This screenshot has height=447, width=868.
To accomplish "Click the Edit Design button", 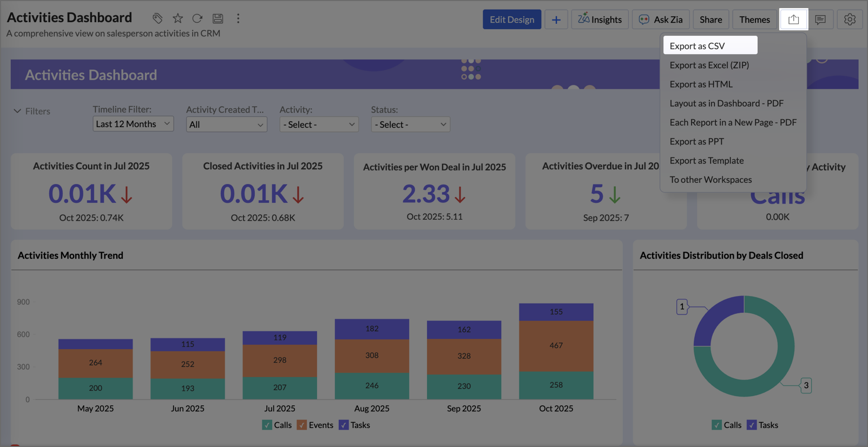I will pos(511,19).
